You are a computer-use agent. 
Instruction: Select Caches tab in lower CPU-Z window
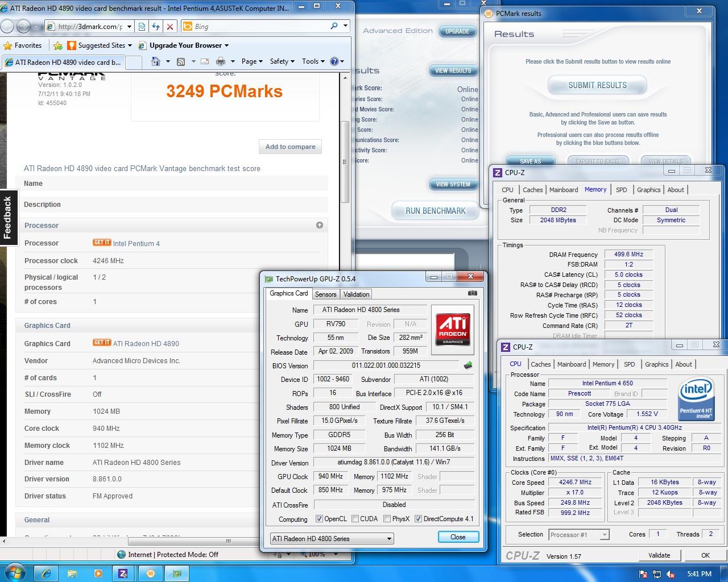(540, 364)
